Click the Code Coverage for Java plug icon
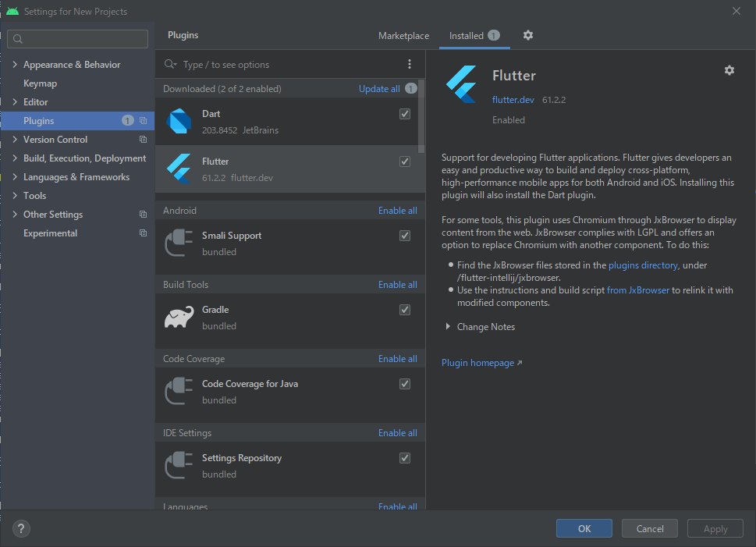Image resolution: width=756 pixels, height=547 pixels. [x=179, y=391]
